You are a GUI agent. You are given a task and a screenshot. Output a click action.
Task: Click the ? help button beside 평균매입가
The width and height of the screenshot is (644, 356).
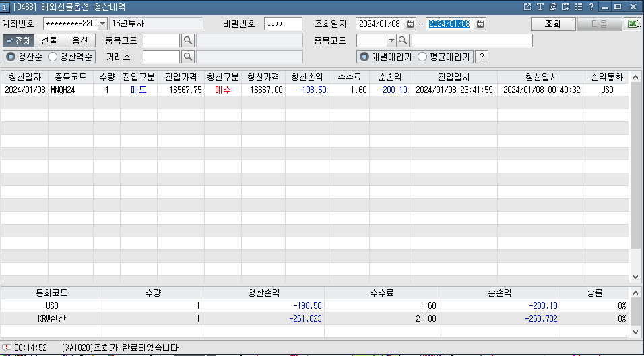(x=482, y=57)
